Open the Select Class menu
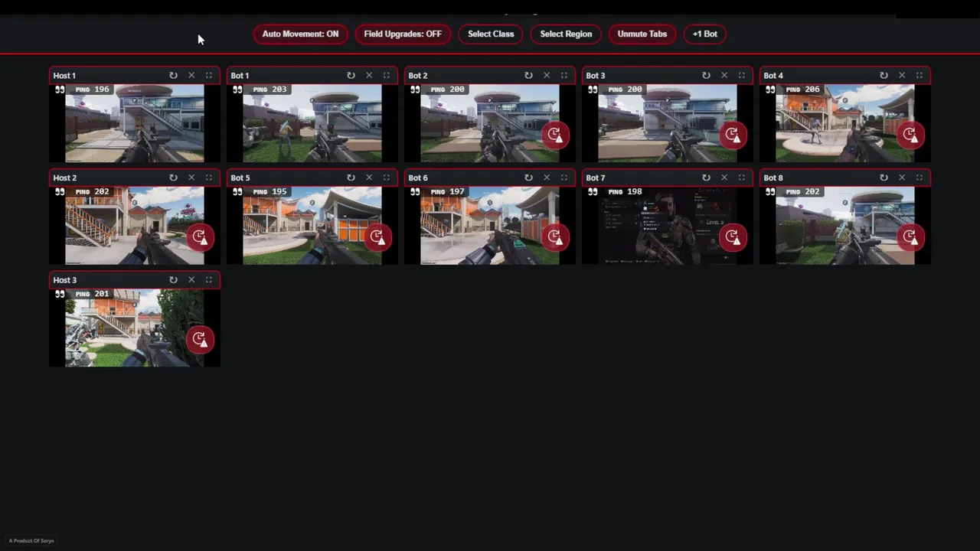The image size is (980, 551). (491, 34)
